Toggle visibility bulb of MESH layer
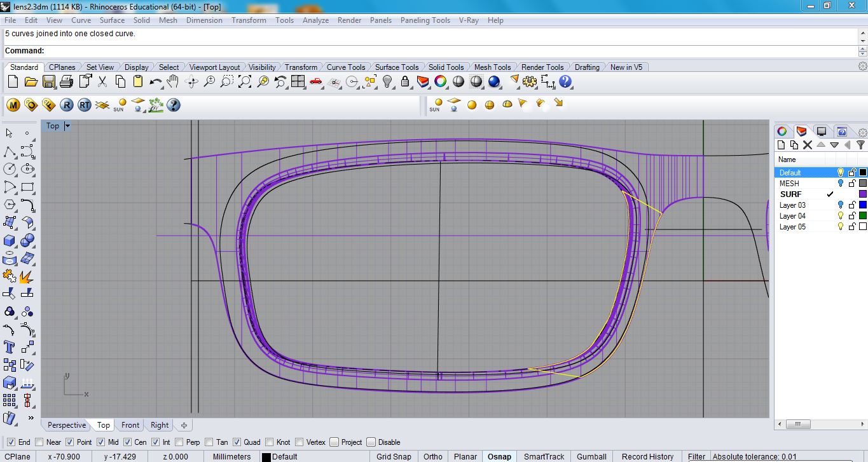868x462 pixels. coord(841,184)
